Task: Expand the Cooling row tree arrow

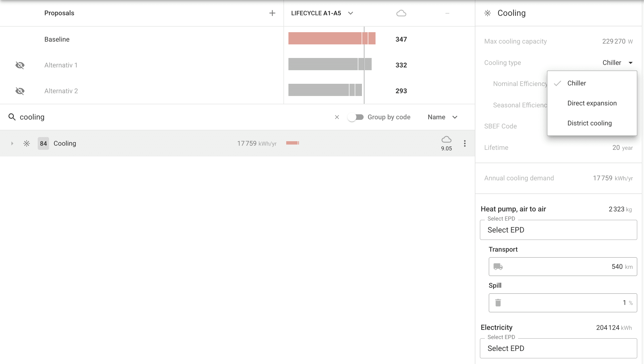Action: 12,143
